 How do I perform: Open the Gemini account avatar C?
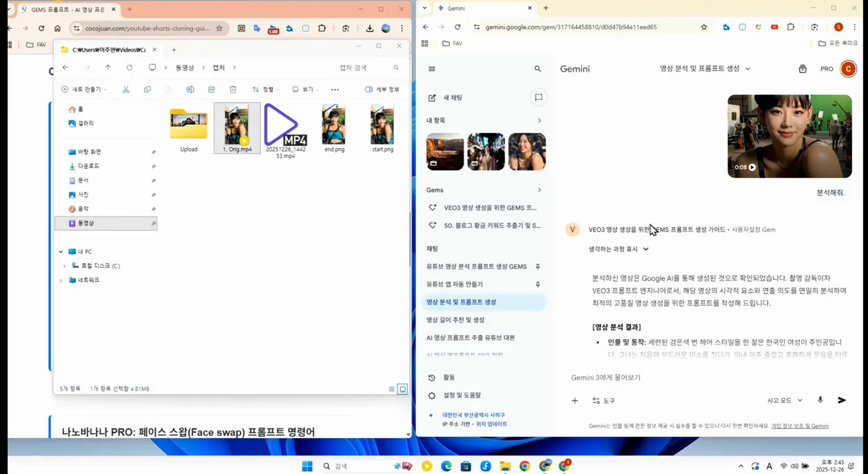849,69
